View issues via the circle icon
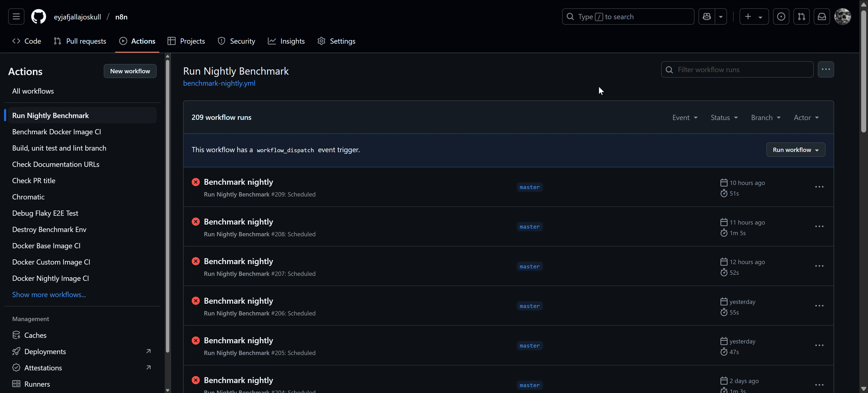868x393 pixels. click(781, 17)
